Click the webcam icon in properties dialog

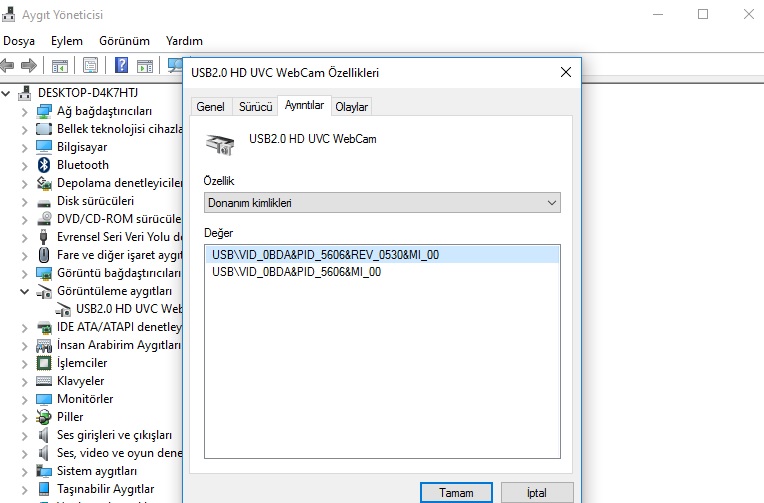coord(220,144)
